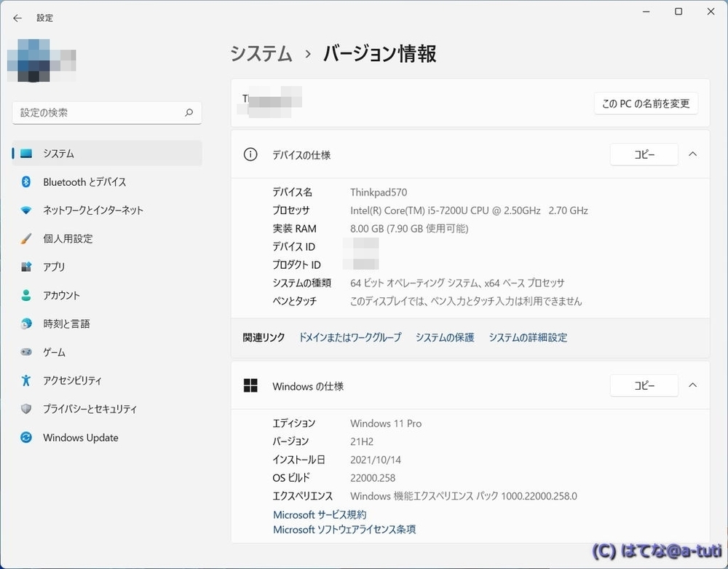
Task: Click システム in the breadcrumb heading
Action: click(261, 53)
